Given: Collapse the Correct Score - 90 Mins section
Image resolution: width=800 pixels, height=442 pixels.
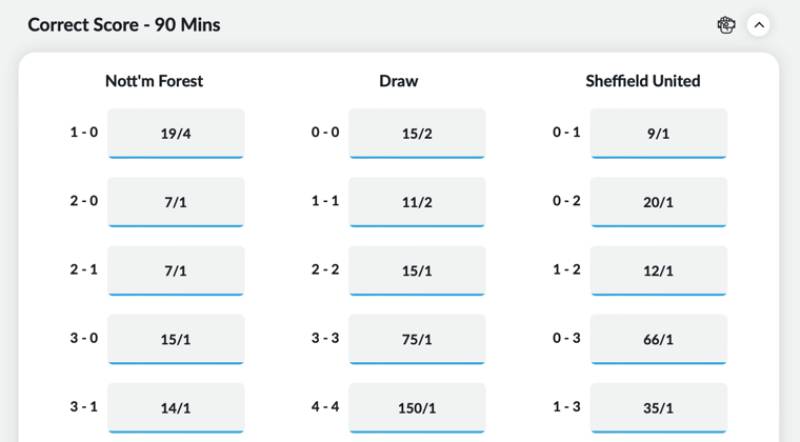Looking at the screenshot, I should [x=757, y=25].
